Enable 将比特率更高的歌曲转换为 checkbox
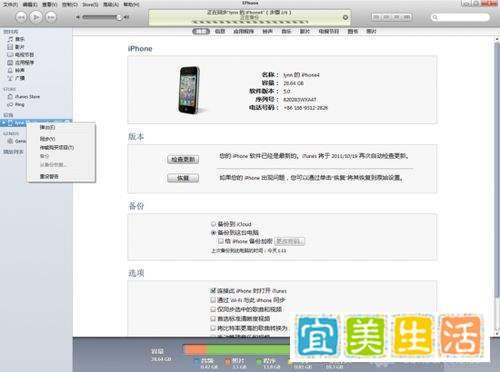Viewport: 500px width, 372px height. pyautogui.click(x=213, y=328)
